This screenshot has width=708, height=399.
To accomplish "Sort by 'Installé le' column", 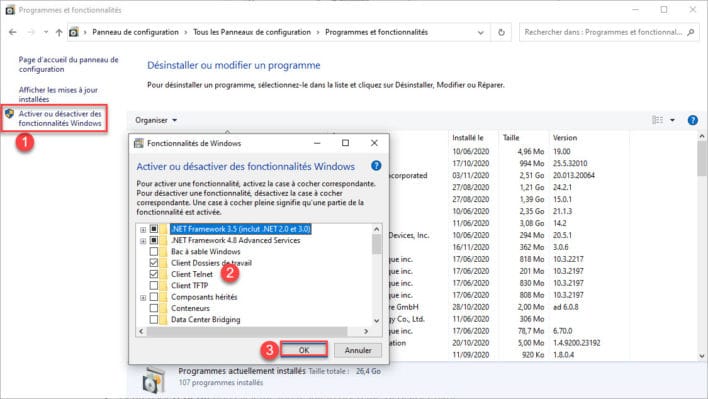I will (x=468, y=138).
